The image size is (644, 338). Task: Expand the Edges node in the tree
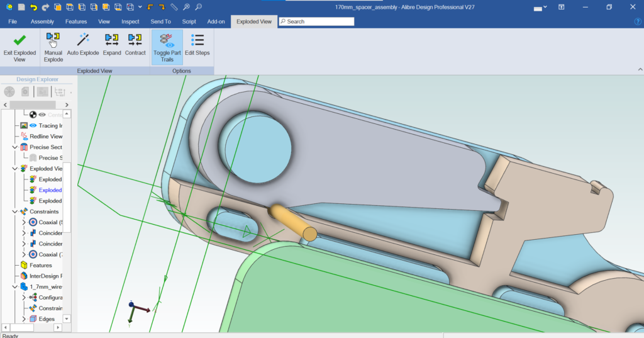click(x=24, y=319)
